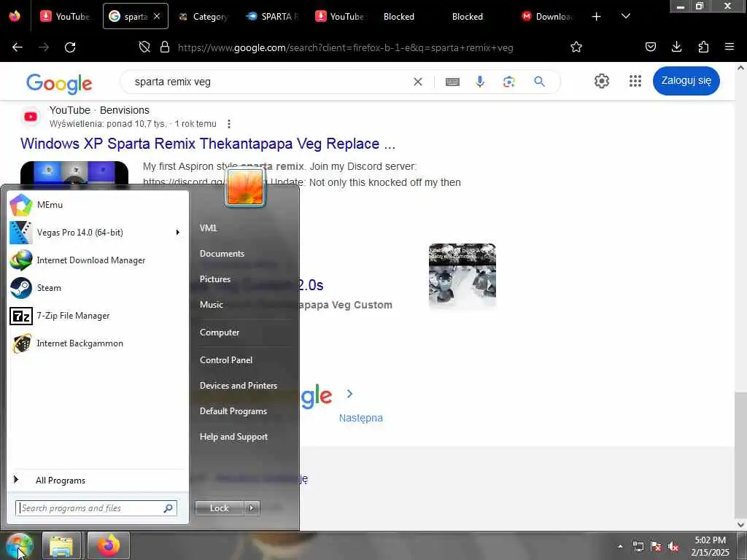Search by image with Google Lens

tap(508, 82)
